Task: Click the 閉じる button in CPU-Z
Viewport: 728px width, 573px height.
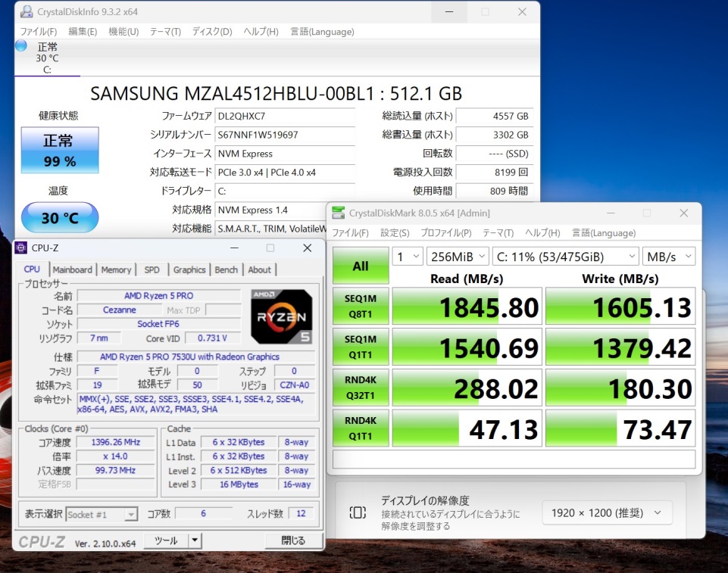Action: tap(293, 540)
